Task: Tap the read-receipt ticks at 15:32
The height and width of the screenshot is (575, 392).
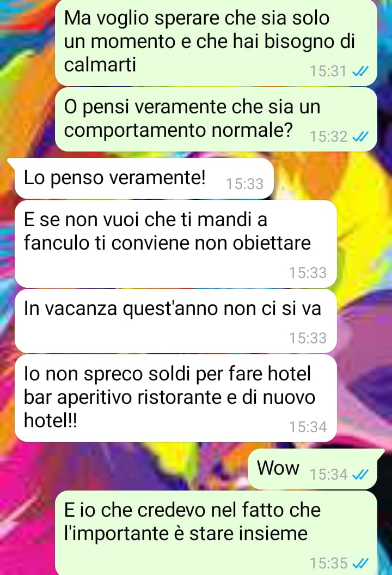Action: pyautogui.click(x=360, y=137)
